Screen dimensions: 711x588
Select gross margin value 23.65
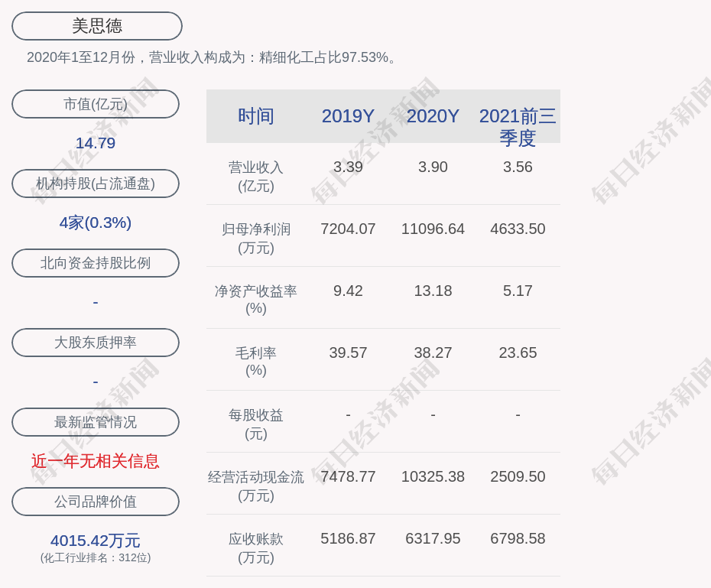pyautogui.click(x=518, y=352)
